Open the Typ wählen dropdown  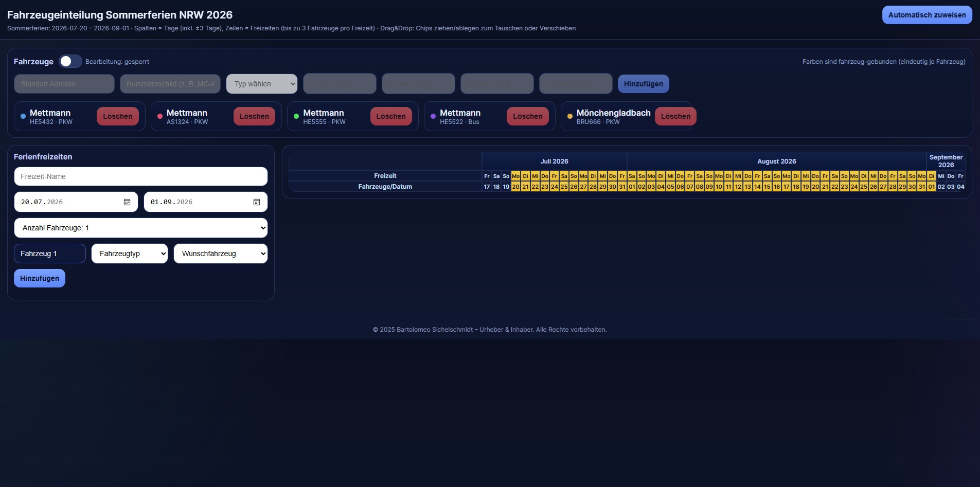coord(262,84)
